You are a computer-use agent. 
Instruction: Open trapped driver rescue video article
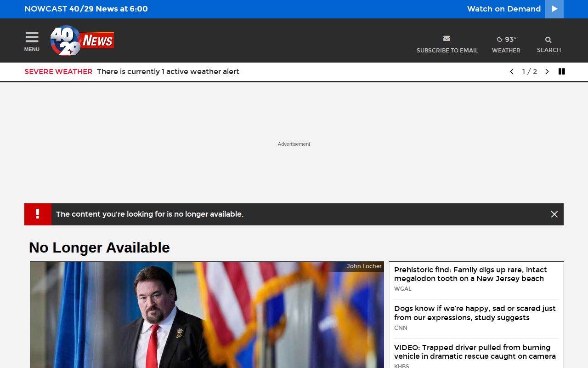[475, 352]
